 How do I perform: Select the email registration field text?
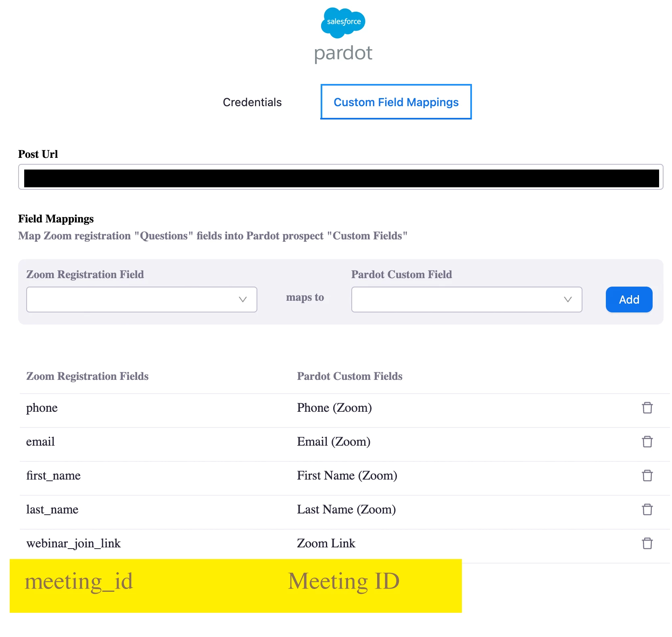(40, 442)
